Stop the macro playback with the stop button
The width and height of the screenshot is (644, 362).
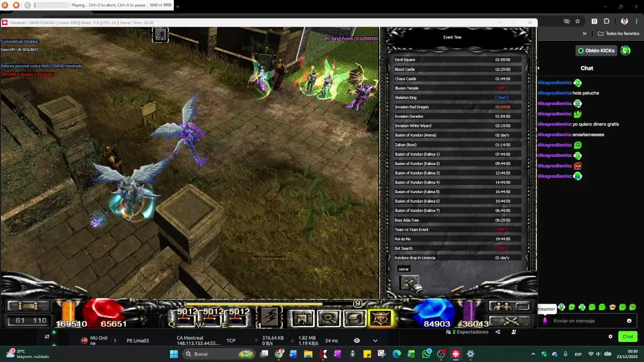(x=16, y=5)
